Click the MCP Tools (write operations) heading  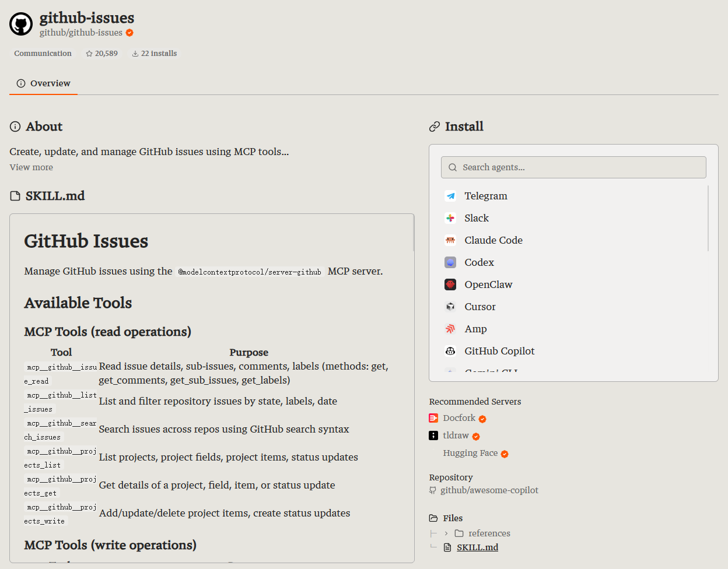[x=110, y=545]
